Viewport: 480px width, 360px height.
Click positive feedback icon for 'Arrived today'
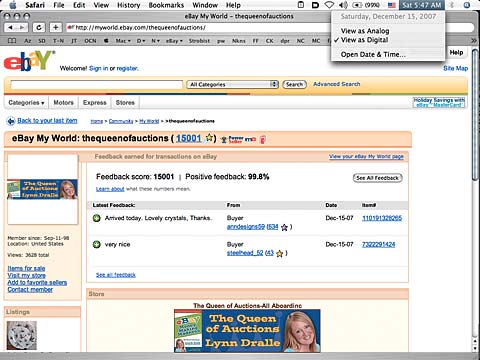(97, 218)
